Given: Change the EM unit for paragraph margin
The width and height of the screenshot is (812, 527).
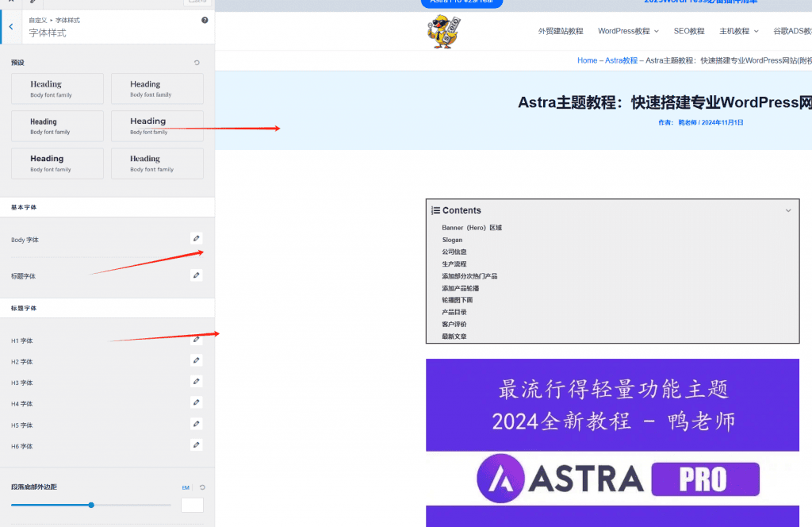Looking at the screenshot, I should click(186, 487).
